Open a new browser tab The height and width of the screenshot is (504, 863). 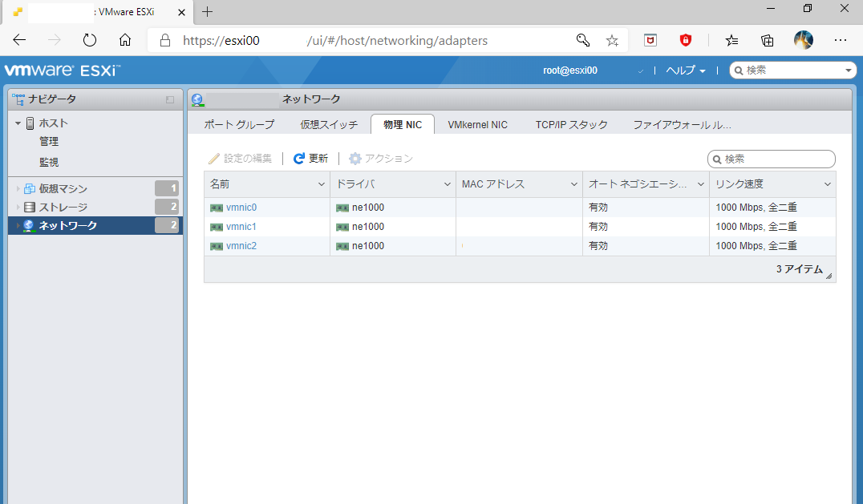pyautogui.click(x=208, y=11)
